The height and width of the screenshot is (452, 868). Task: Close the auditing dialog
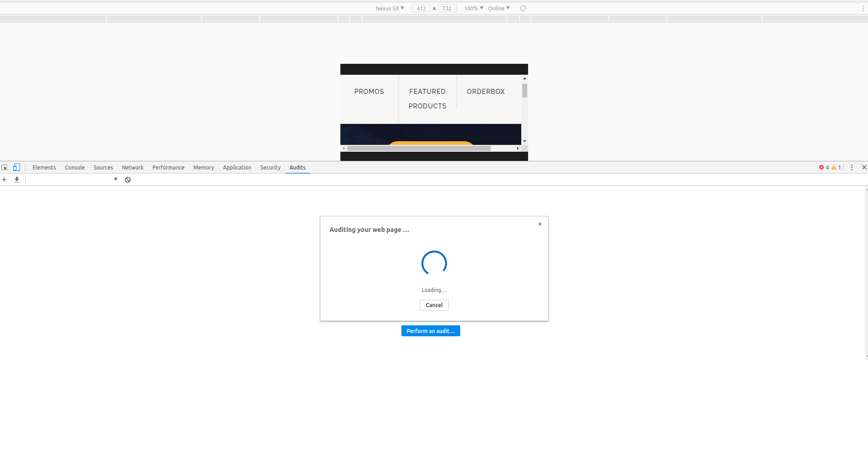click(539, 224)
